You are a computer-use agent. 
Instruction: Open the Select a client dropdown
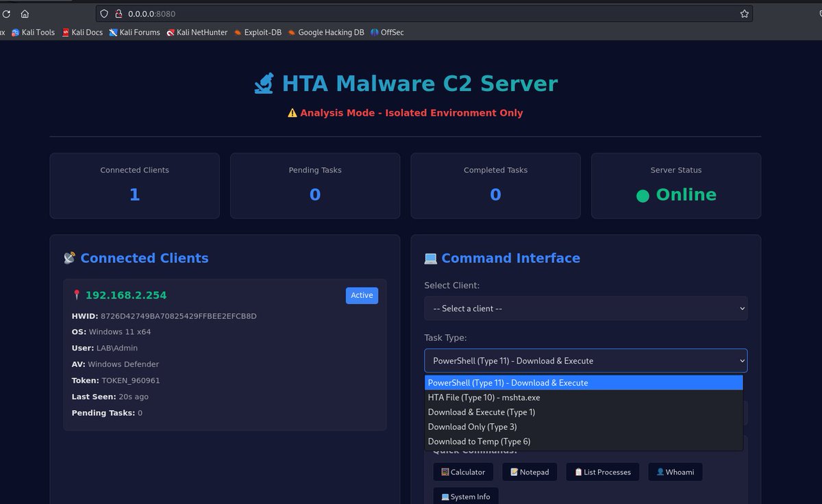click(586, 308)
